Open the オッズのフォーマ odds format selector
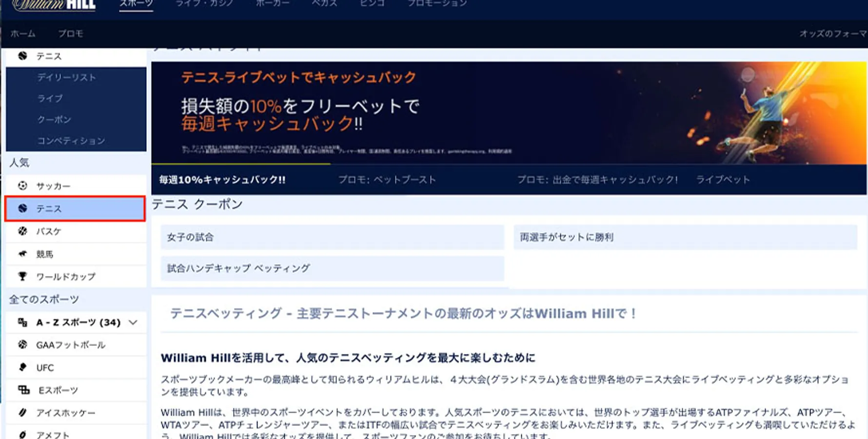Image resolution: width=868 pixels, height=439 pixels. pos(833,34)
